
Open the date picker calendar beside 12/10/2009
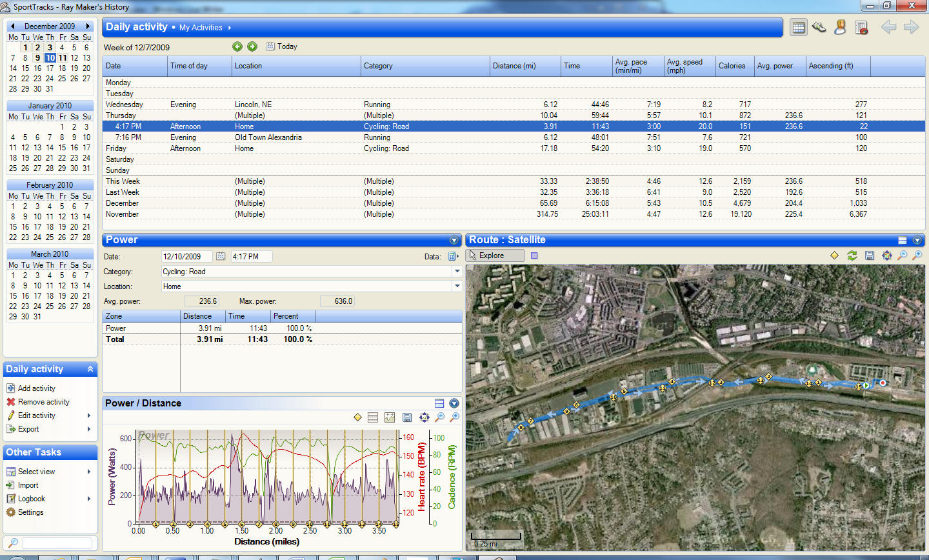point(221,256)
